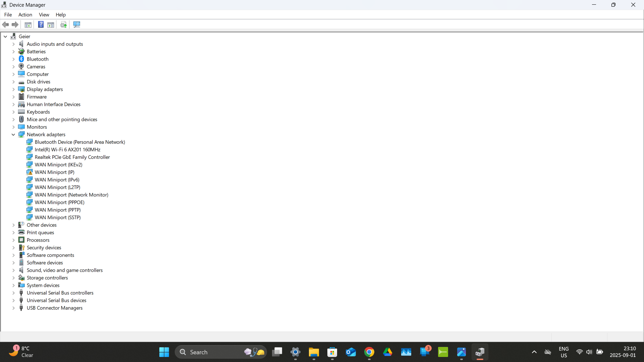Screen dimensions: 644x362
Task: Collapse the Network adapters category
Action: 13,134
